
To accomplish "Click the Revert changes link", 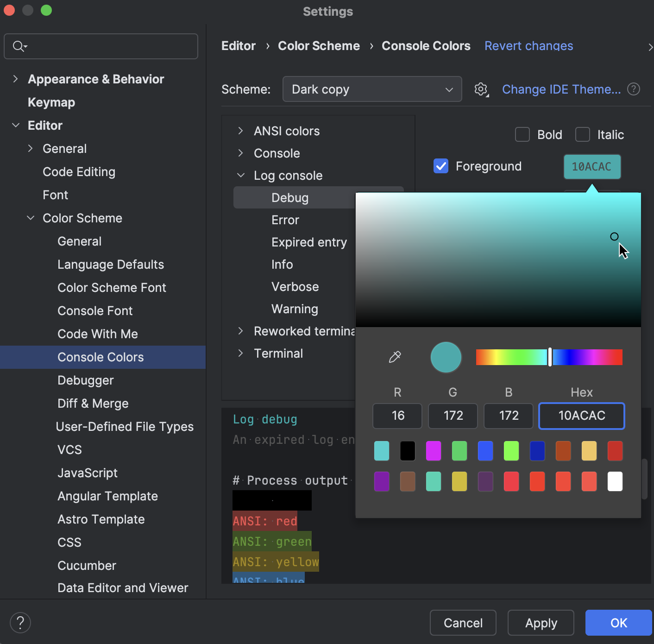I will 528,45.
